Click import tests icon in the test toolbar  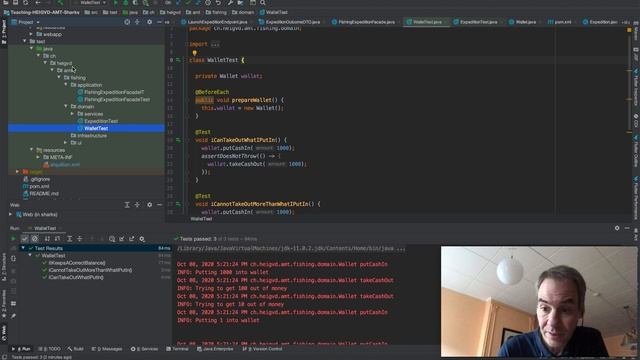coord(122,239)
